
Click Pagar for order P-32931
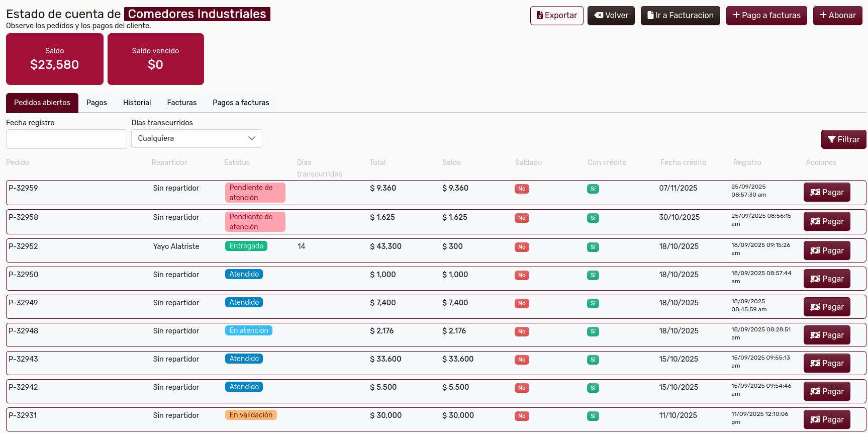[x=827, y=419]
